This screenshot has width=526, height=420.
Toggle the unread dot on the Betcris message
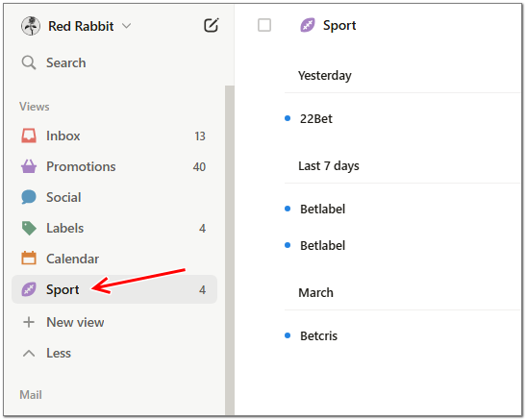click(x=288, y=335)
